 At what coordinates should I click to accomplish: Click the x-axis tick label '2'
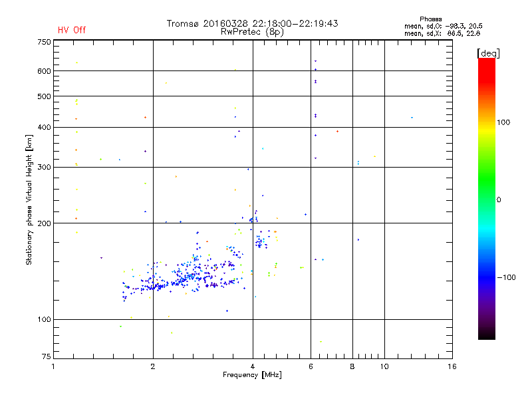153,366
